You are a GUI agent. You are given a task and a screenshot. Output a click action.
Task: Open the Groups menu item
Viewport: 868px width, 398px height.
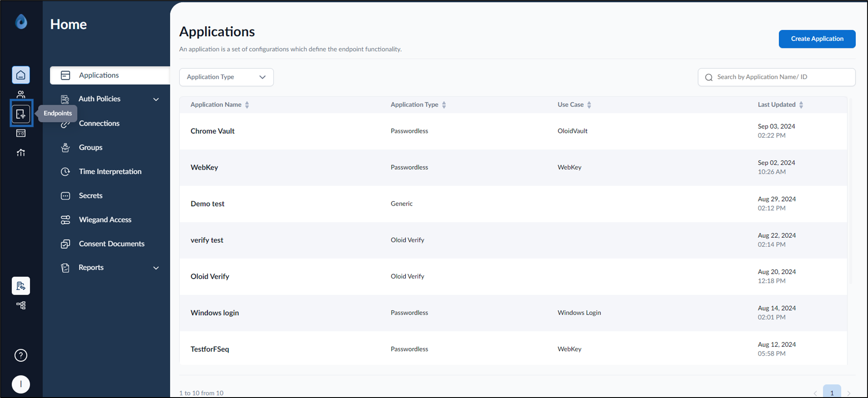pos(91,147)
